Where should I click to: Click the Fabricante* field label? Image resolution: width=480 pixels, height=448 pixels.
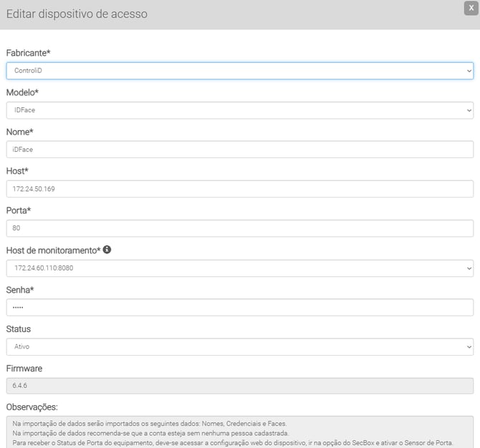coord(28,53)
